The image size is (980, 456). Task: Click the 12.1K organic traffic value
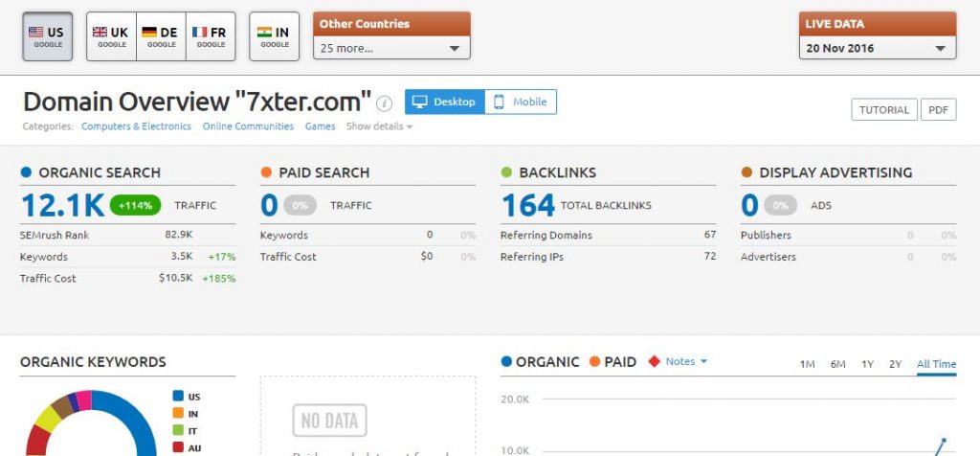click(x=62, y=205)
